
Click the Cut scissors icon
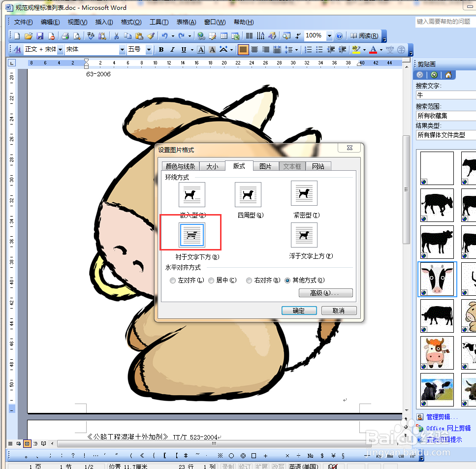[x=116, y=36]
